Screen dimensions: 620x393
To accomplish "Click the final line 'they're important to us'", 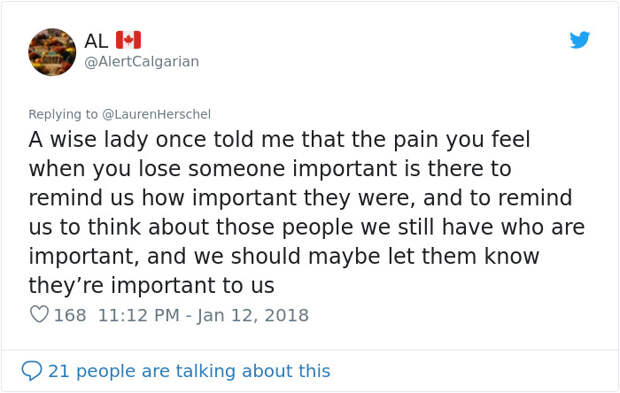I will click(x=151, y=285).
